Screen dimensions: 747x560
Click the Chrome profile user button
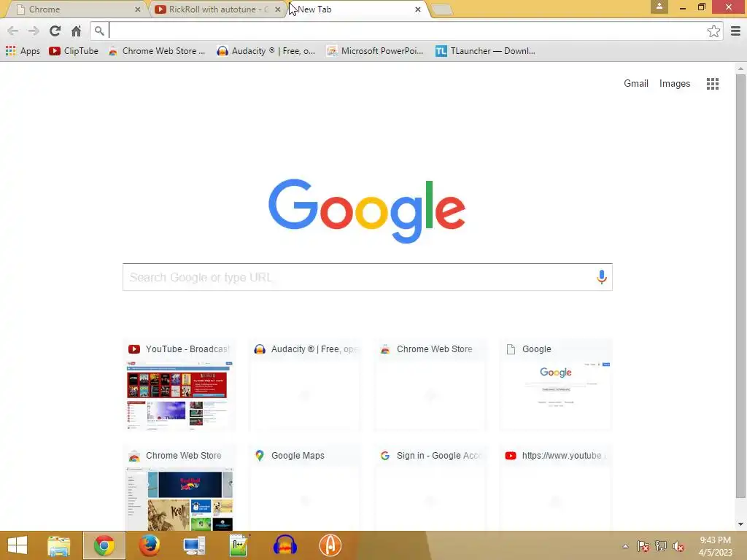pos(659,7)
